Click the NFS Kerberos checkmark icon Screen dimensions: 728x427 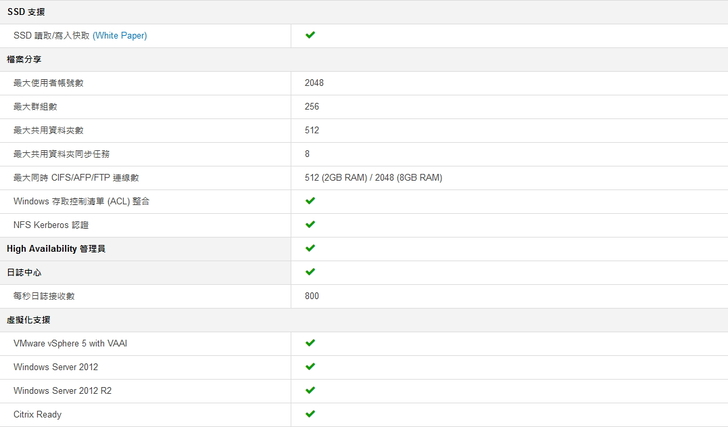[x=310, y=225]
